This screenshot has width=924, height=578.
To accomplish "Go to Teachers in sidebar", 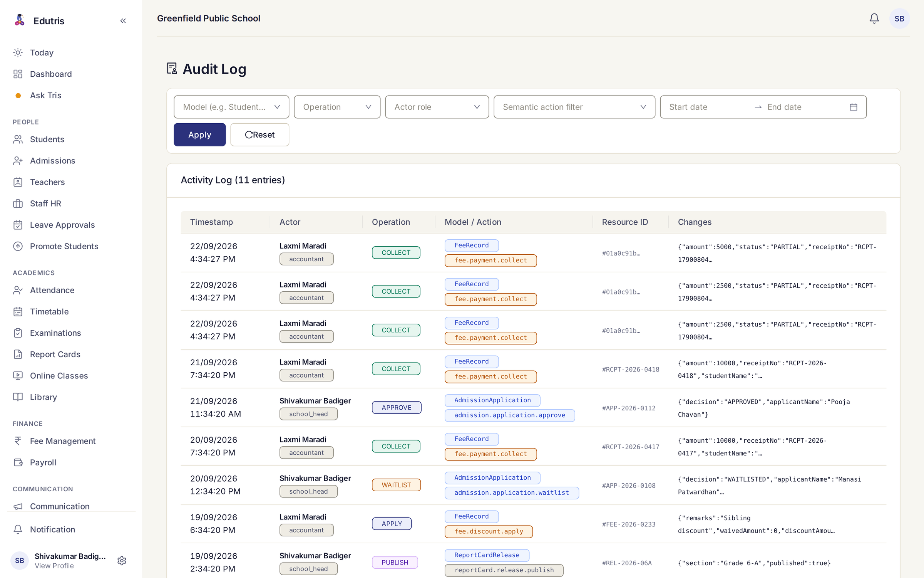I will [47, 182].
